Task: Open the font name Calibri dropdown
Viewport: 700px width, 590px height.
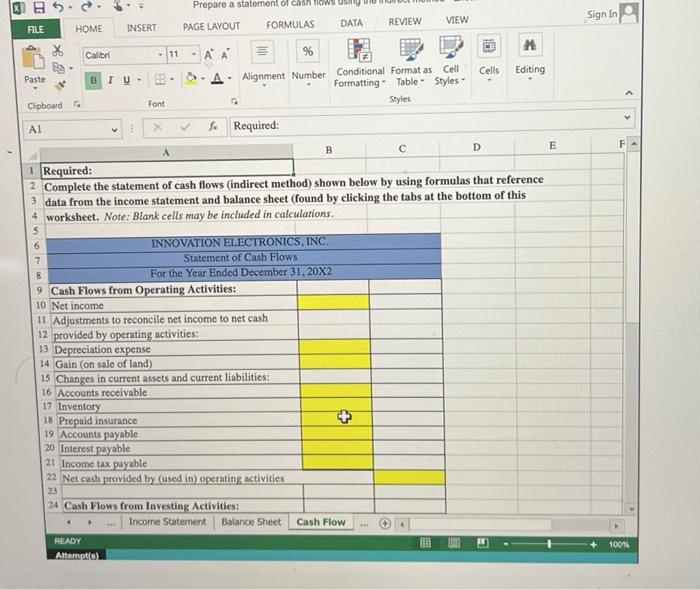Action: tap(160, 54)
